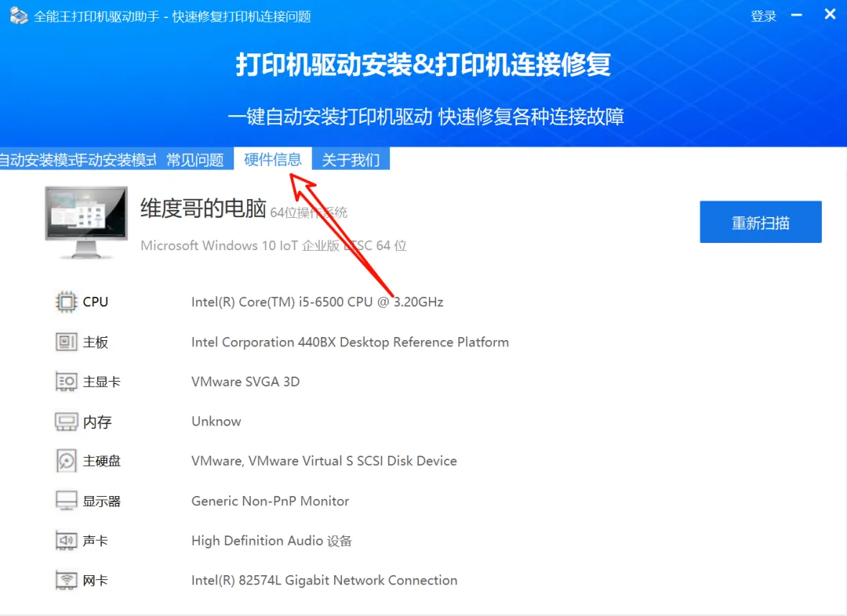Viewport: 847px width, 616px height.
Task: Click the hard disk (主硬盘) icon
Action: click(66, 461)
